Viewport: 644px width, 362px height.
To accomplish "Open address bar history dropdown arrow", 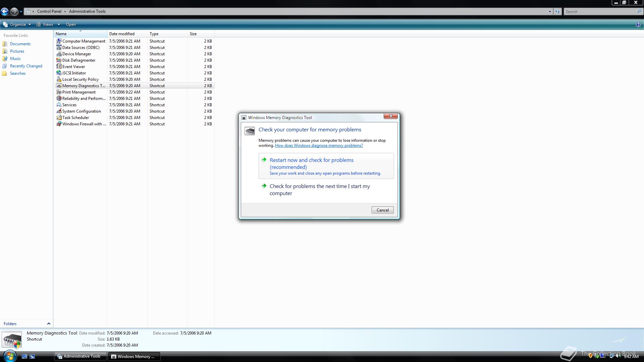I will 550,12.
